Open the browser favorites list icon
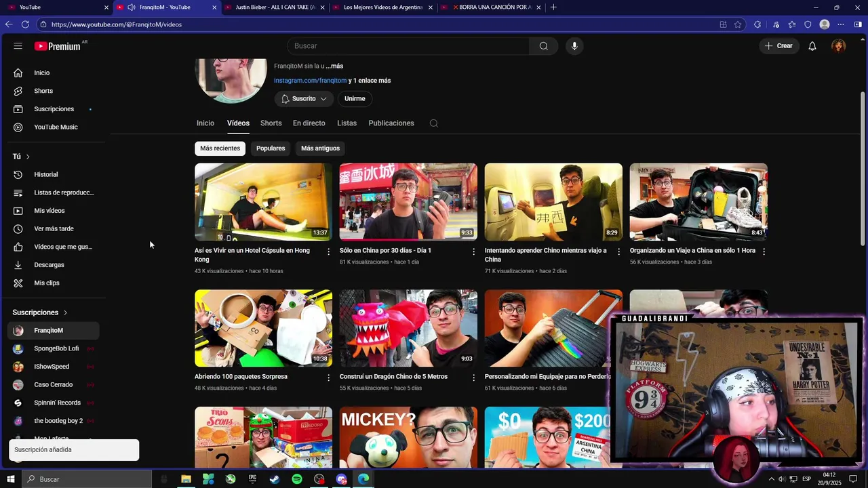The width and height of the screenshot is (868, 488). pyautogui.click(x=792, y=24)
